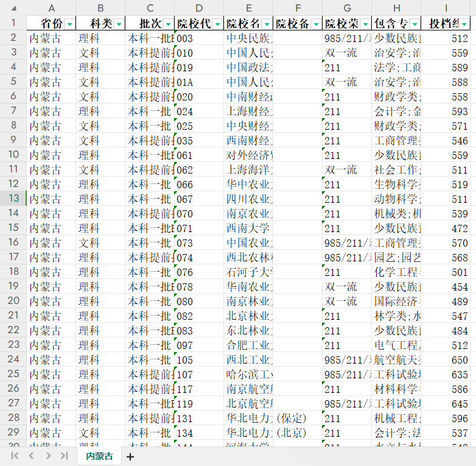Image resolution: width=476 pixels, height=466 pixels.
Task: Select 985/211 cell in row 2
Action: 347,38
